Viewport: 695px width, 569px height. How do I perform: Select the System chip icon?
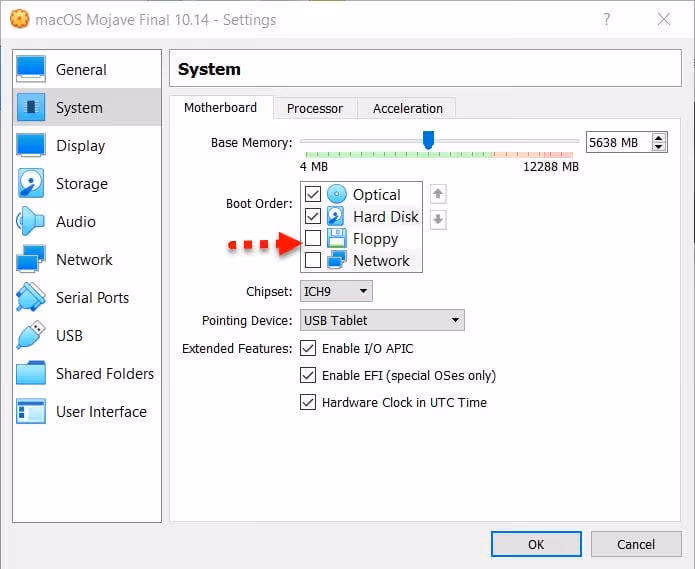(31, 107)
